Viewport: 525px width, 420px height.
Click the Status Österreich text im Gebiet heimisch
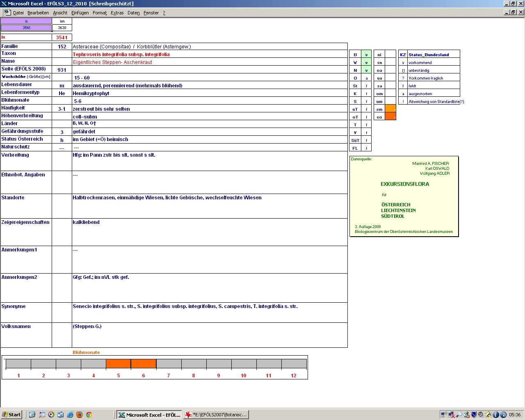click(x=100, y=139)
